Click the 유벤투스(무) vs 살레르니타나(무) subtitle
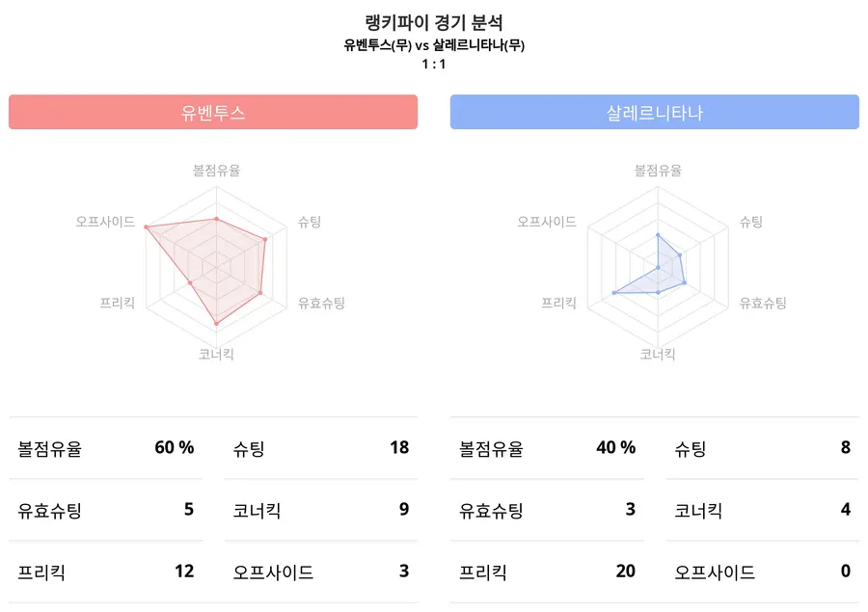This screenshot has height=612, width=868. coord(434,44)
